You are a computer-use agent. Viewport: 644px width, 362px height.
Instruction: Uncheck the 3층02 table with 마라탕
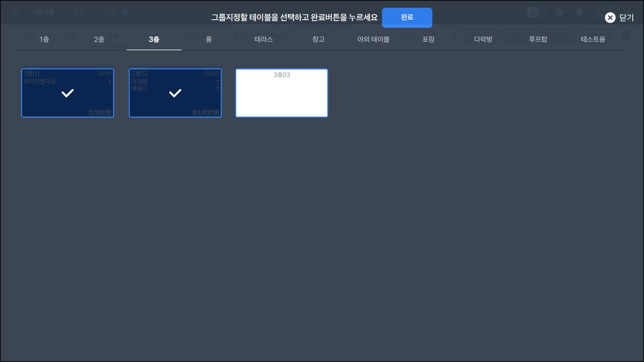pos(175,93)
